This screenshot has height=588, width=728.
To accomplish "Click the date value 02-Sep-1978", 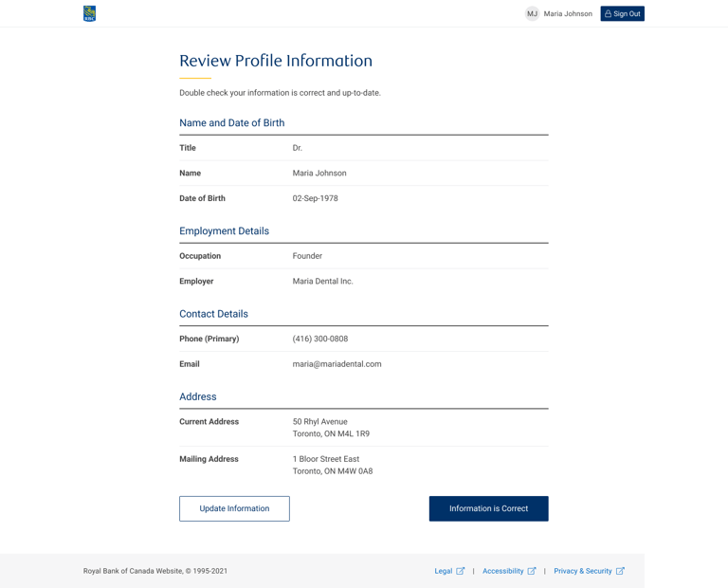I will (316, 198).
